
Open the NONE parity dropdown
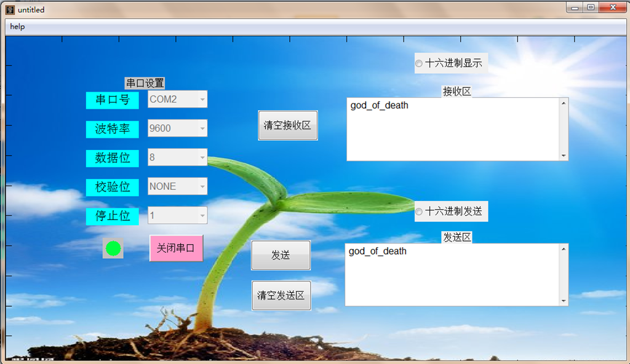tap(177, 186)
